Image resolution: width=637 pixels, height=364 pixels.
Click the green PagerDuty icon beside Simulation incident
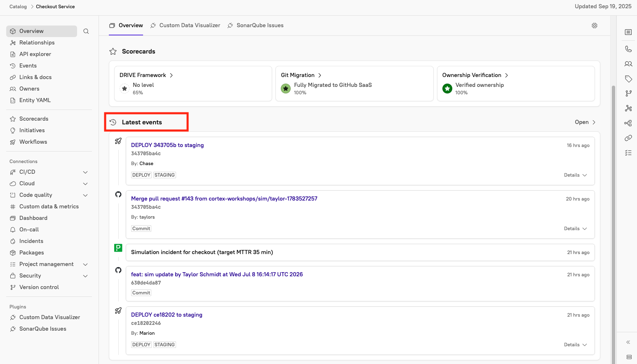[x=118, y=248]
